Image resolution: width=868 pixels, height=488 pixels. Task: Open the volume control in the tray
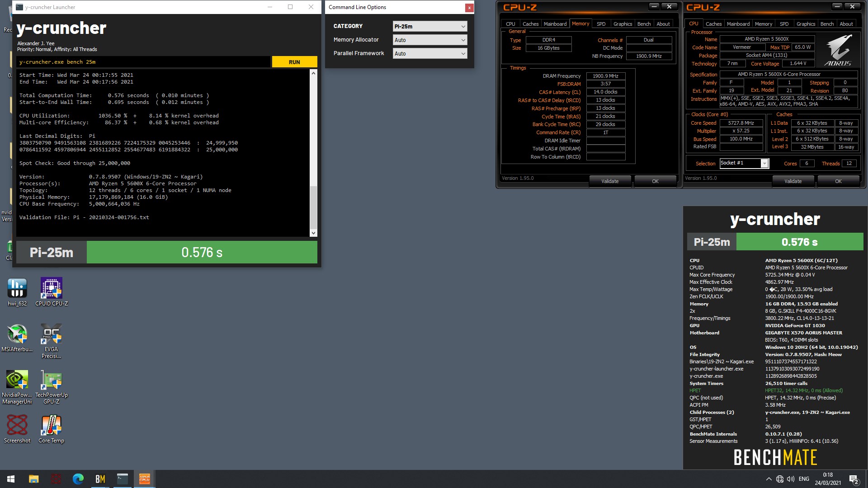pos(791,479)
